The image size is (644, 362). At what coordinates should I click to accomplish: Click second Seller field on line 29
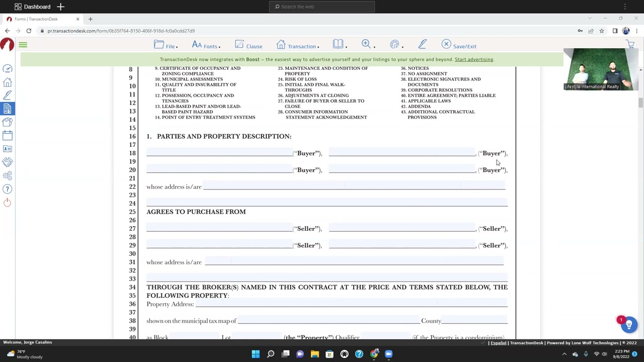(402, 245)
